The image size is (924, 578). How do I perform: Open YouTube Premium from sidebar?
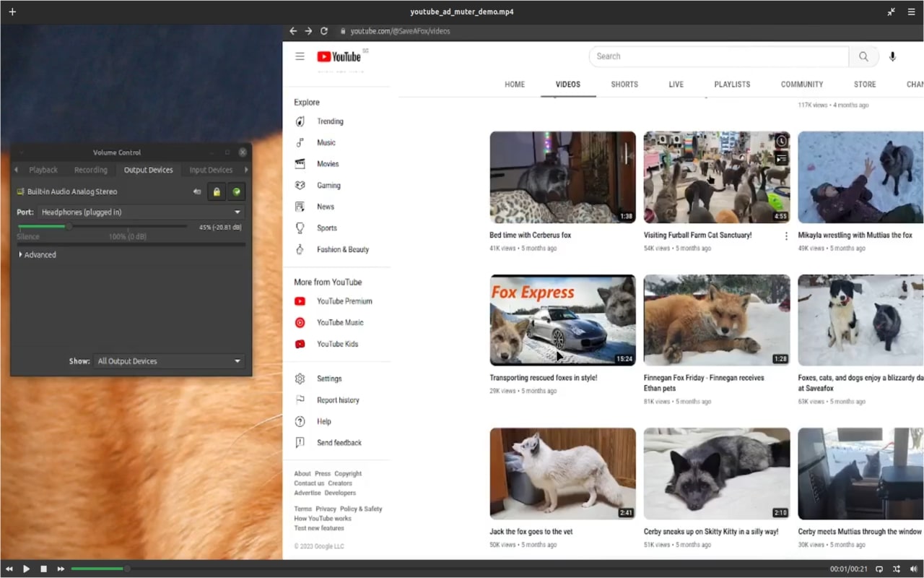(x=344, y=301)
